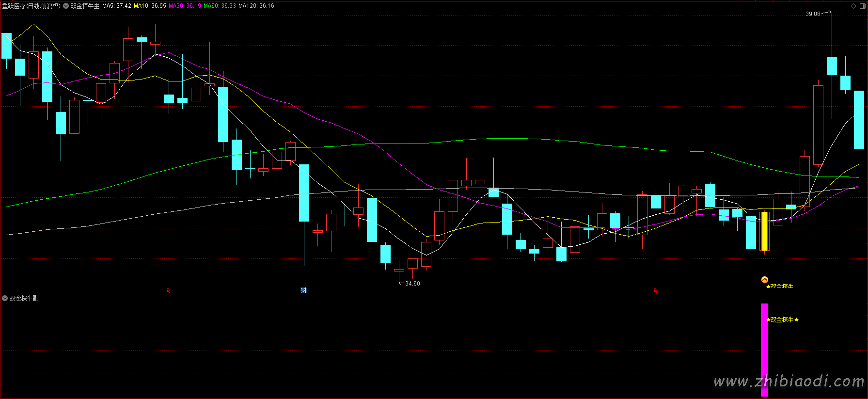This screenshot has width=868, height=399.
Task: Click the blue 财 financial marker icon
Action: [303, 290]
